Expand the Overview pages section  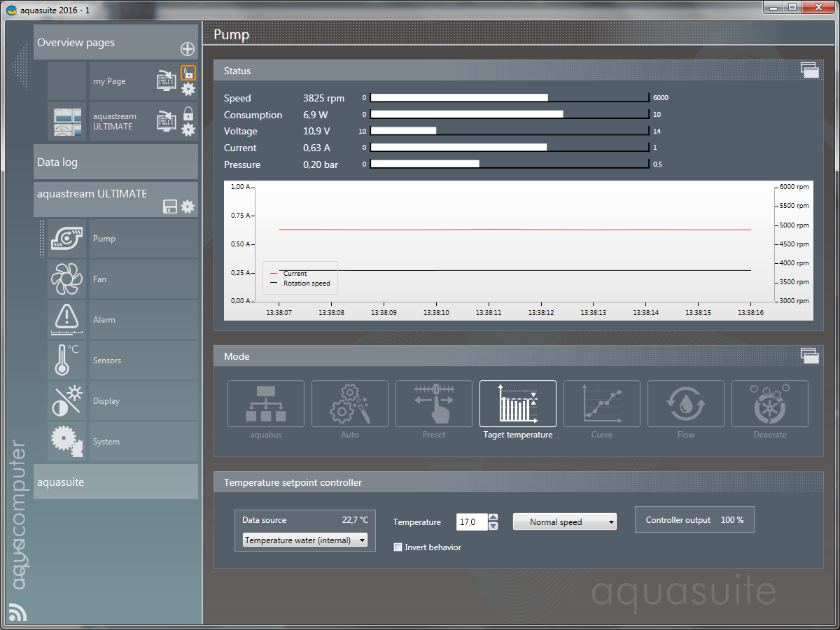(116, 43)
